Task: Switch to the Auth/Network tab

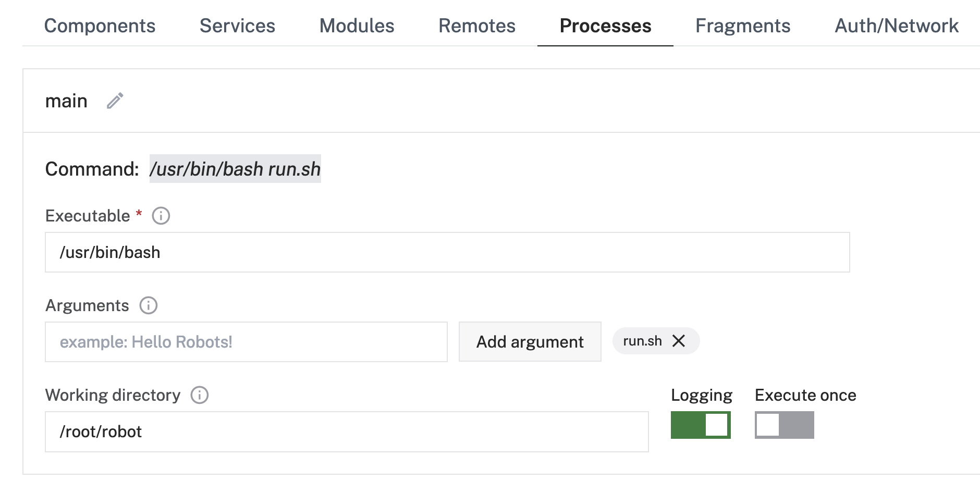Action: point(896,26)
